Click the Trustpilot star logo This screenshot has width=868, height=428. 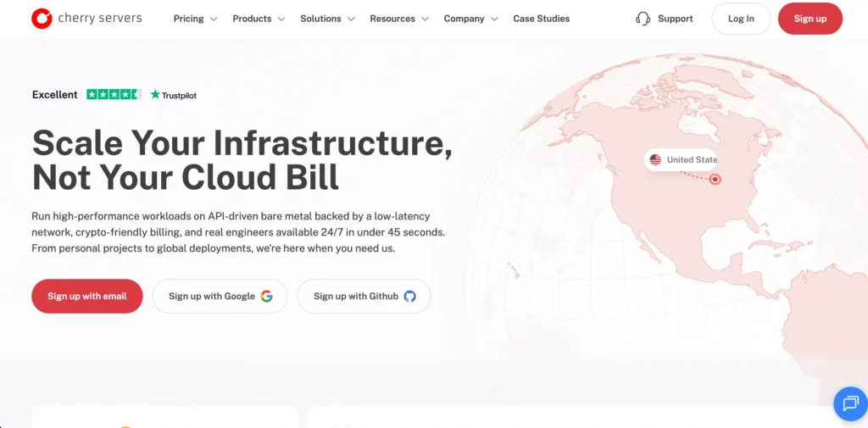click(155, 94)
